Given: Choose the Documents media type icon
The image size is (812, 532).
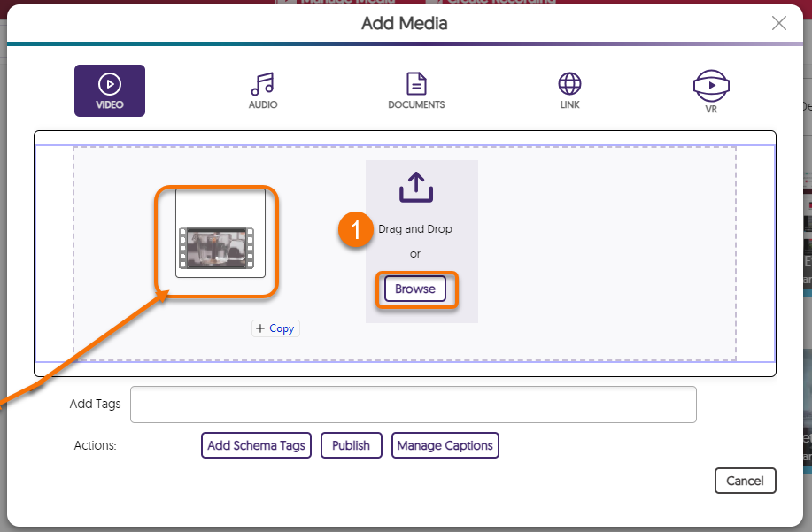Looking at the screenshot, I should click(416, 91).
